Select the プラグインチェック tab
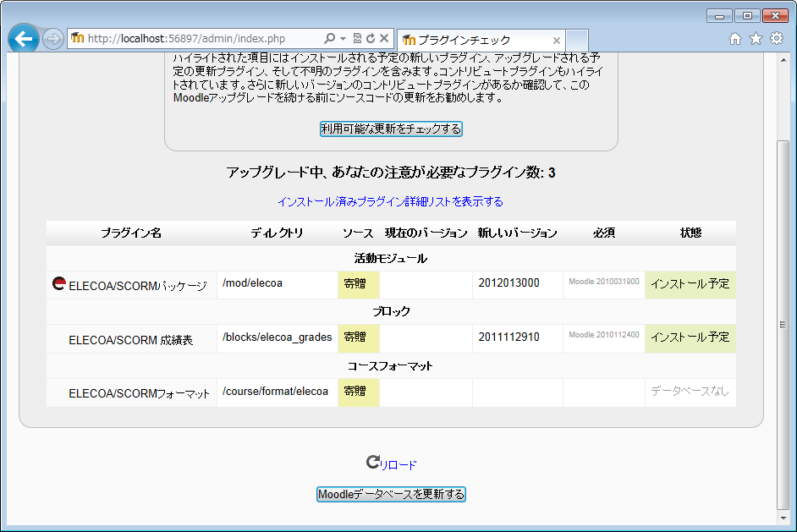 click(474, 40)
